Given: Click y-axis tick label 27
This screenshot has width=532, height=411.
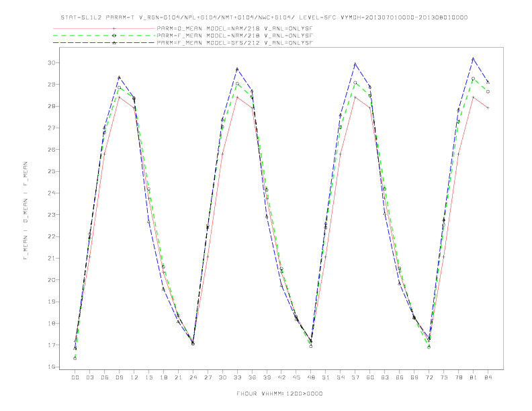Looking at the screenshot, I should pyautogui.click(x=52, y=128).
